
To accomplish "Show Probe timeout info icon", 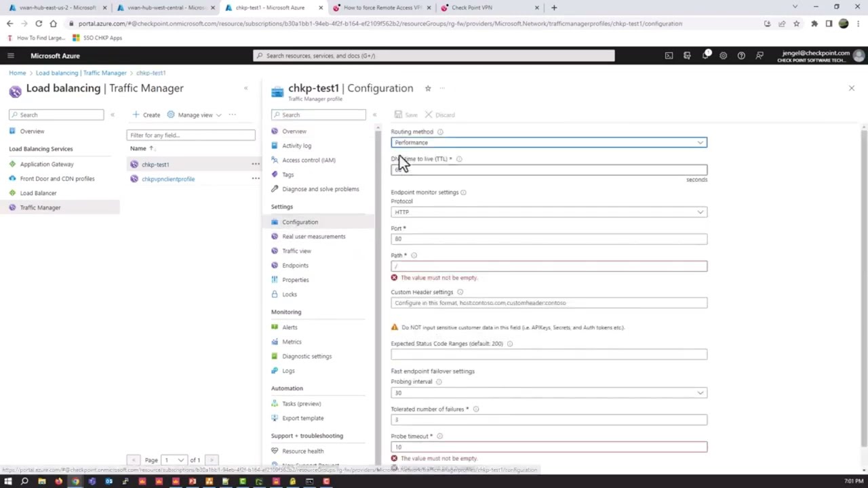I will click(x=439, y=436).
